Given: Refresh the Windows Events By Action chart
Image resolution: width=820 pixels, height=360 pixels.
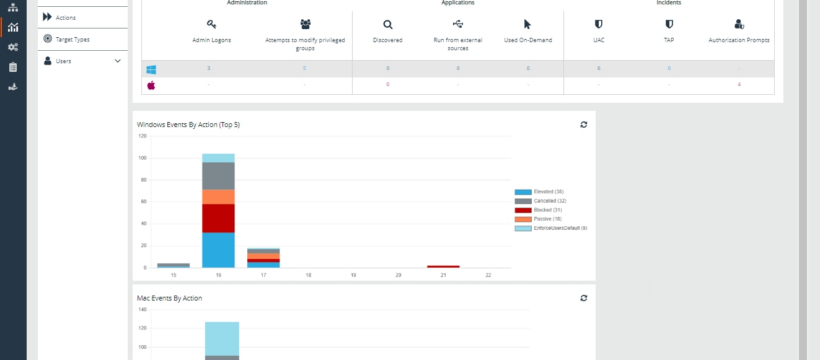Looking at the screenshot, I should [584, 125].
